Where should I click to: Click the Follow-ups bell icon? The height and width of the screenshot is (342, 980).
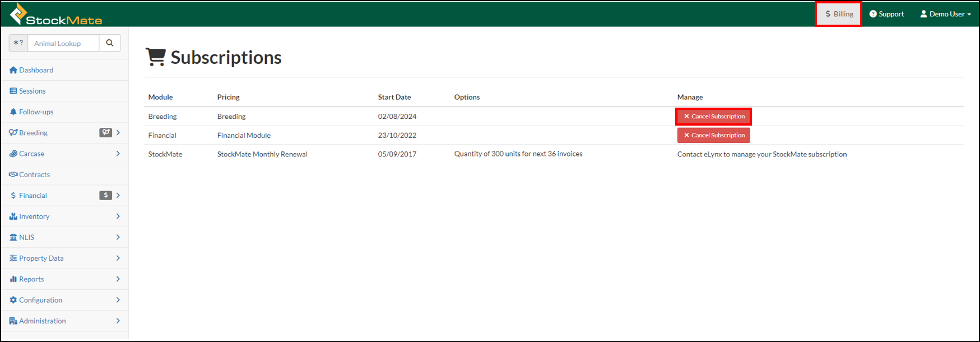(x=13, y=112)
